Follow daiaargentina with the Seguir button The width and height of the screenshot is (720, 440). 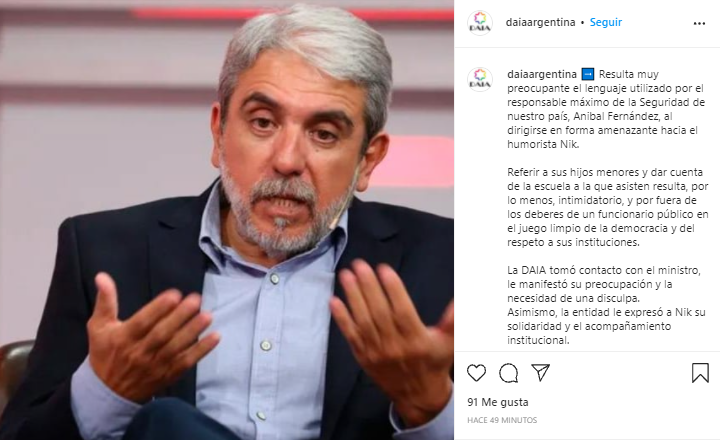tap(606, 22)
